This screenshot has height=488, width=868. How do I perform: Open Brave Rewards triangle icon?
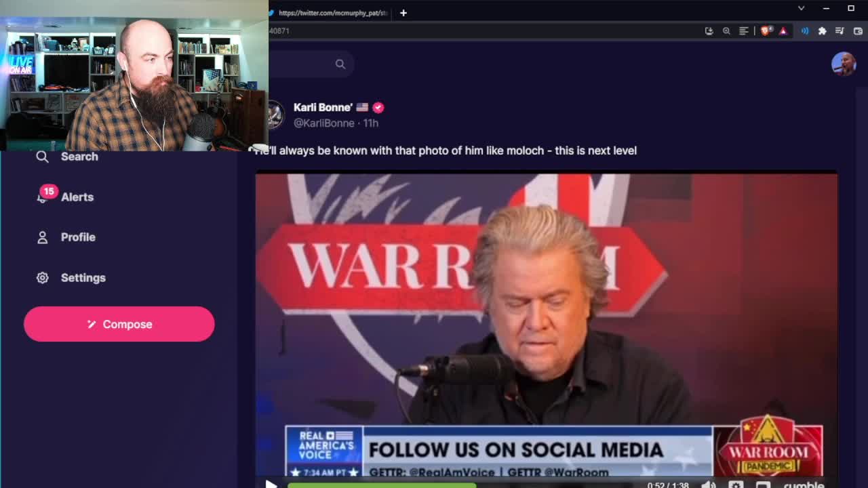(x=783, y=30)
